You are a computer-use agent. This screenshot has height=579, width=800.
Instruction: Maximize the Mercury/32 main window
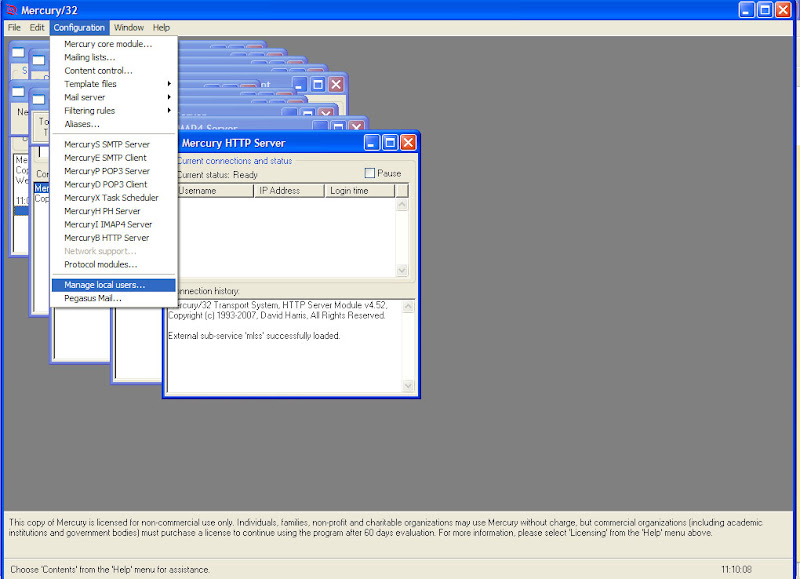pos(765,10)
